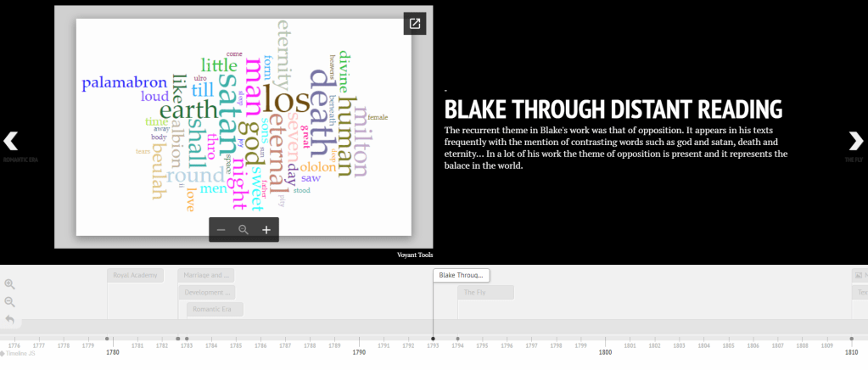This screenshot has height=370, width=868.
Task: Zoom in the timeline scale
Action: (x=10, y=284)
